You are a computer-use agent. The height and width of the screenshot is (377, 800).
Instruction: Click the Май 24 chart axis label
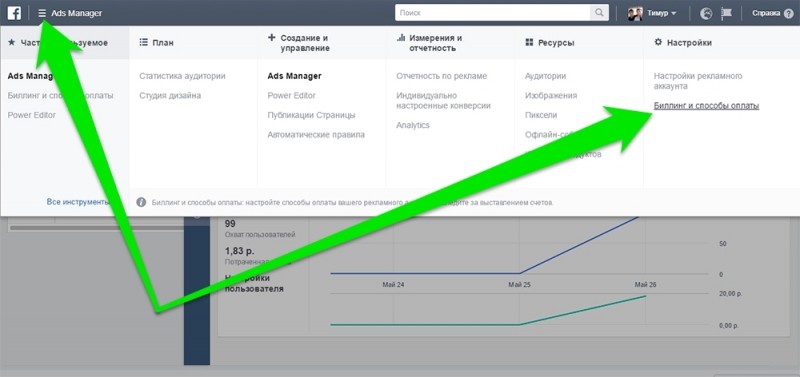tap(393, 285)
